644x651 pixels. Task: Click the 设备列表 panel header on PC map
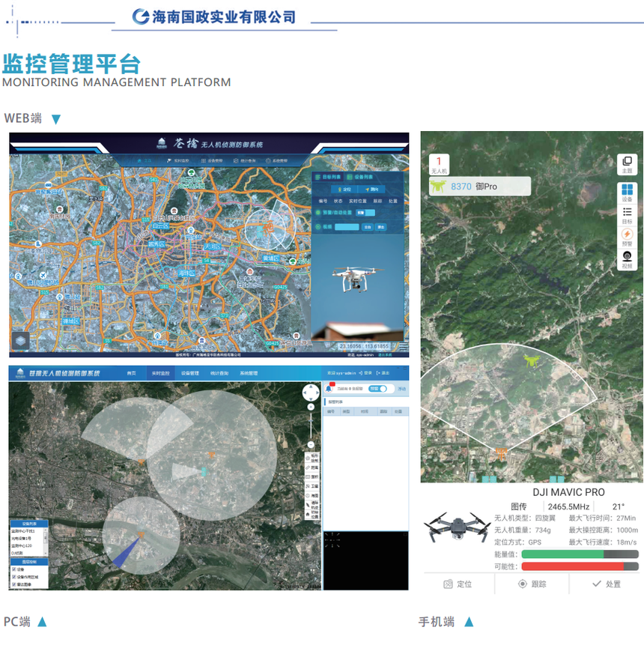pyautogui.click(x=29, y=524)
